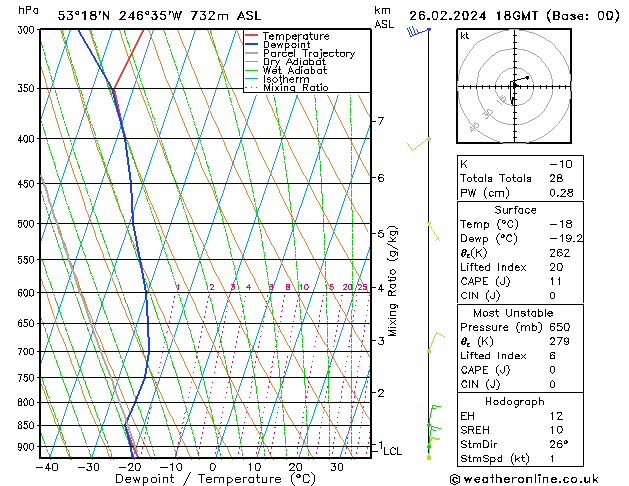Click the 900 hPa pressure axis label
The height and width of the screenshot is (486, 629).
[28, 447]
